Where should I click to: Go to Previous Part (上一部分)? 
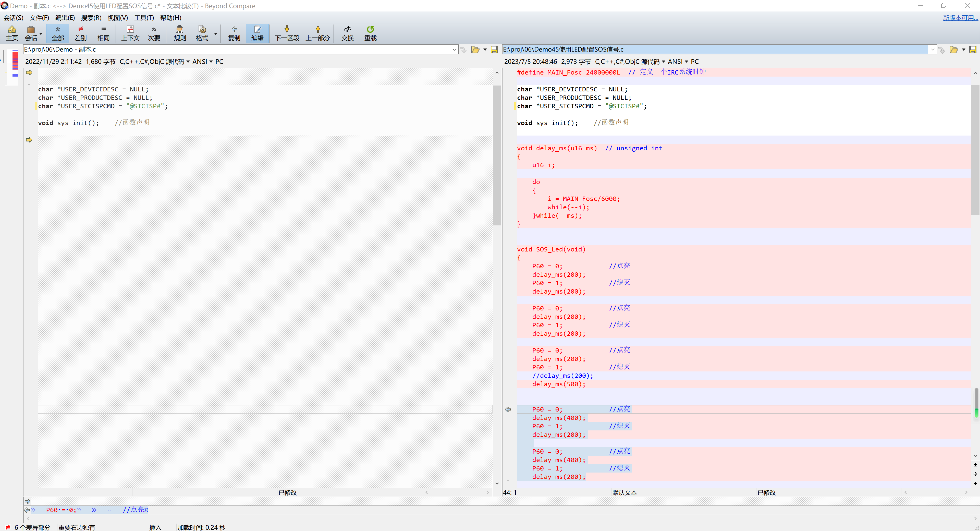coord(317,33)
